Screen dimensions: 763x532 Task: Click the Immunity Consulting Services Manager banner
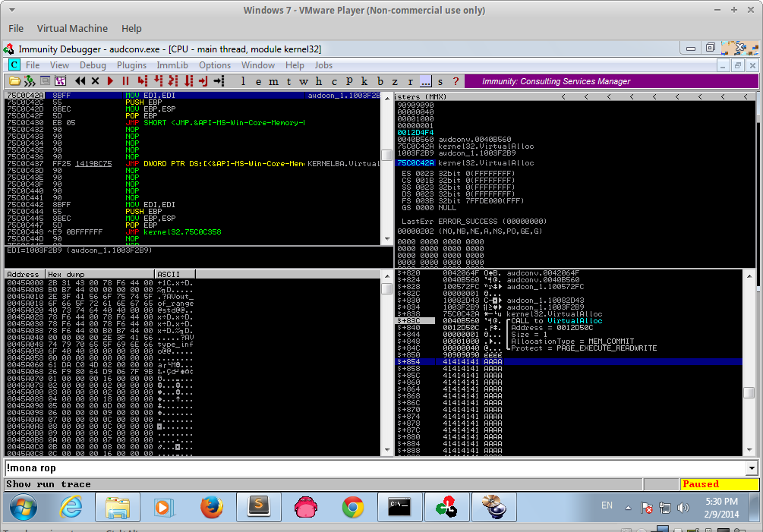[611, 81]
